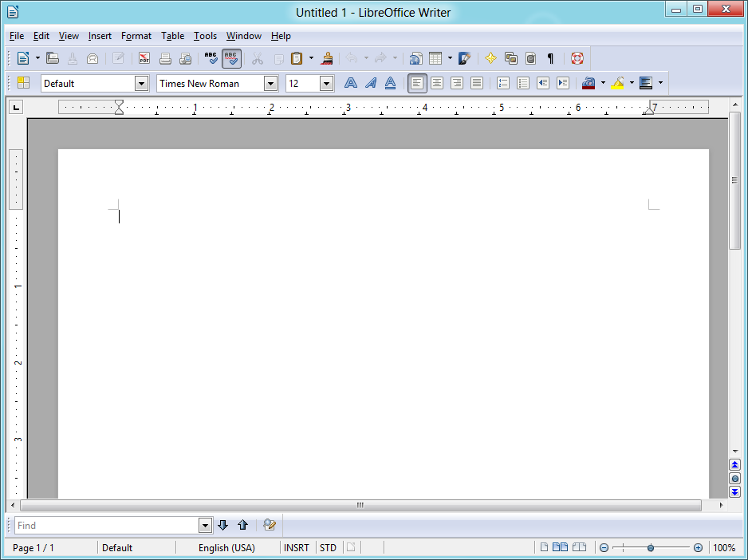Apply Bold formatting icon

click(351, 83)
